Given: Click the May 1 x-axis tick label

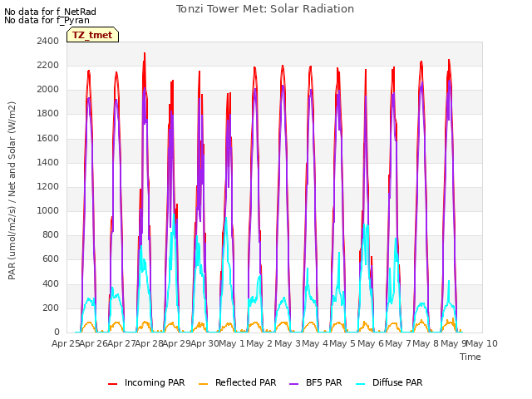Looking at the screenshot, I should pos(233,343).
